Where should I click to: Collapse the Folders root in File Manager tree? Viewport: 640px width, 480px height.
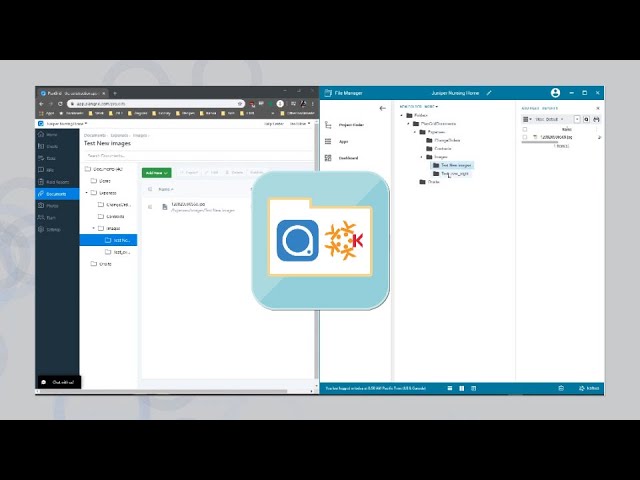402,116
